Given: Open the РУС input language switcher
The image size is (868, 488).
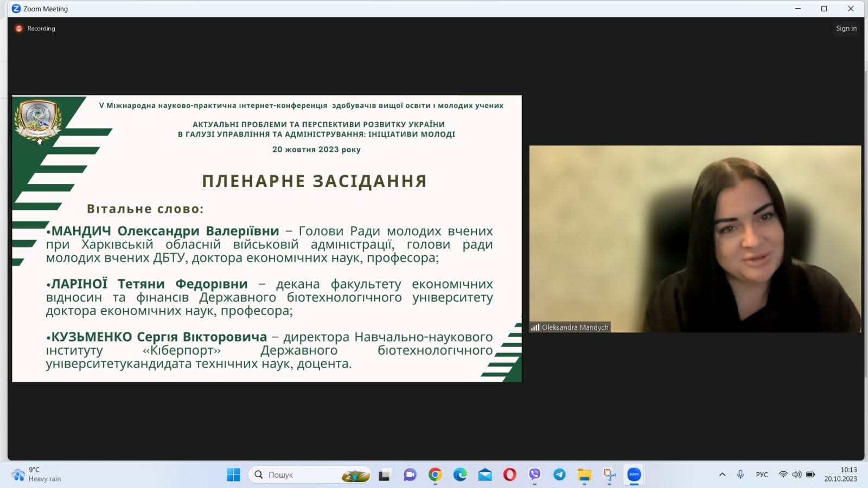Looking at the screenshot, I should coord(762,475).
